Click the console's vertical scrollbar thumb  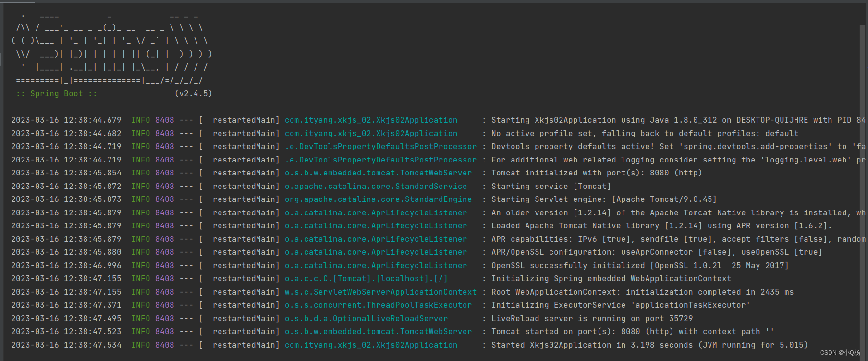point(862,192)
